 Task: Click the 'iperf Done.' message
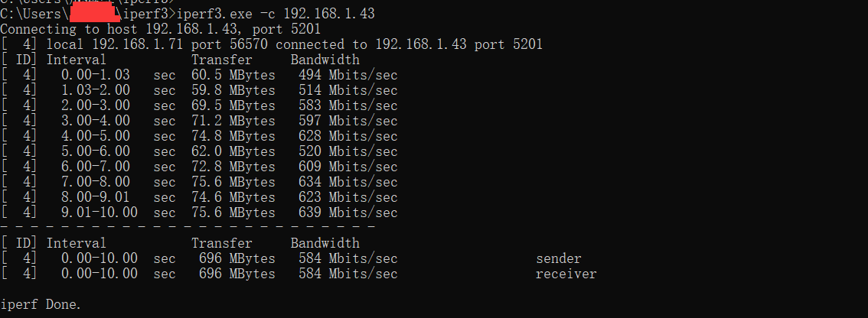pos(41,304)
